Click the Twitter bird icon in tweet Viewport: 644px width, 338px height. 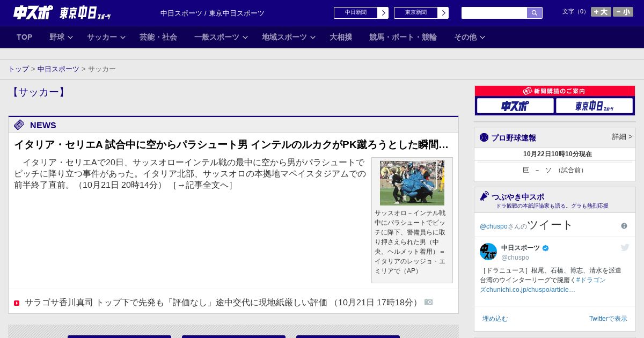tap(625, 247)
